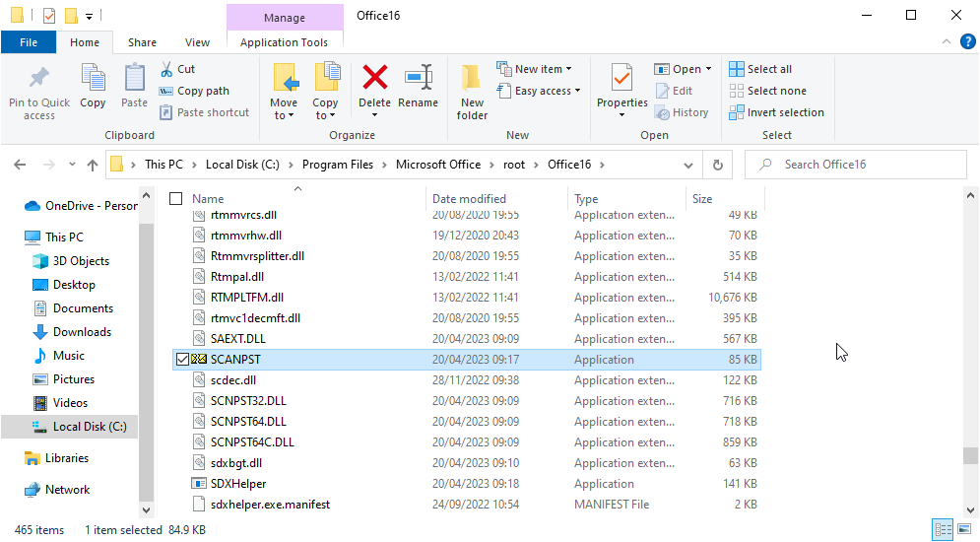Viewport: 980px width, 542px height.
Task: Switch to Details view layout icon
Action: [x=944, y=529]
